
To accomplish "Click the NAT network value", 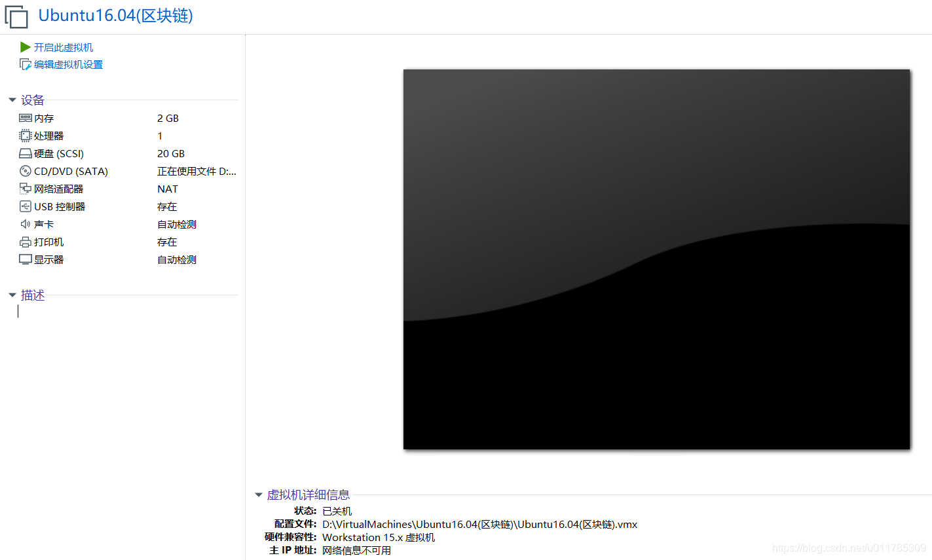I will (168, 189).
